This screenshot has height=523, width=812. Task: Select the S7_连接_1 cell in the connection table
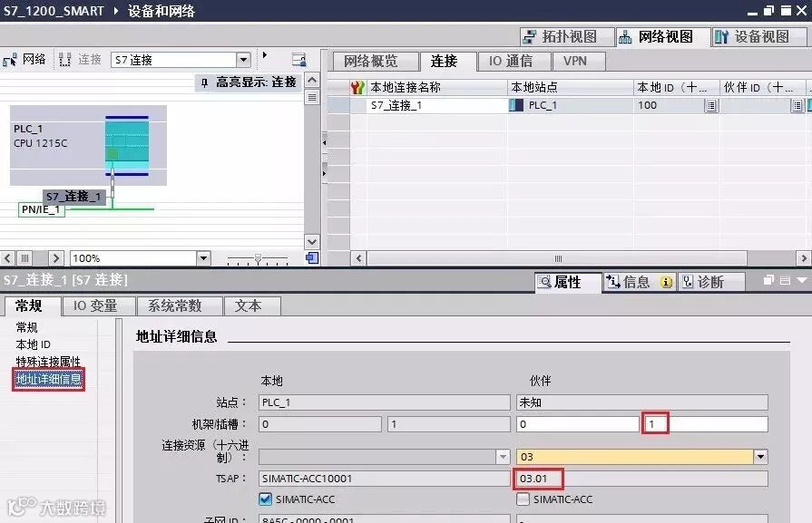tap(436, 105)
